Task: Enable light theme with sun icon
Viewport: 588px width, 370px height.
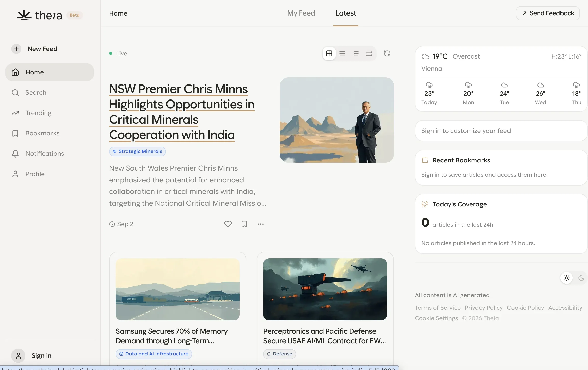Action: [567, 278]
